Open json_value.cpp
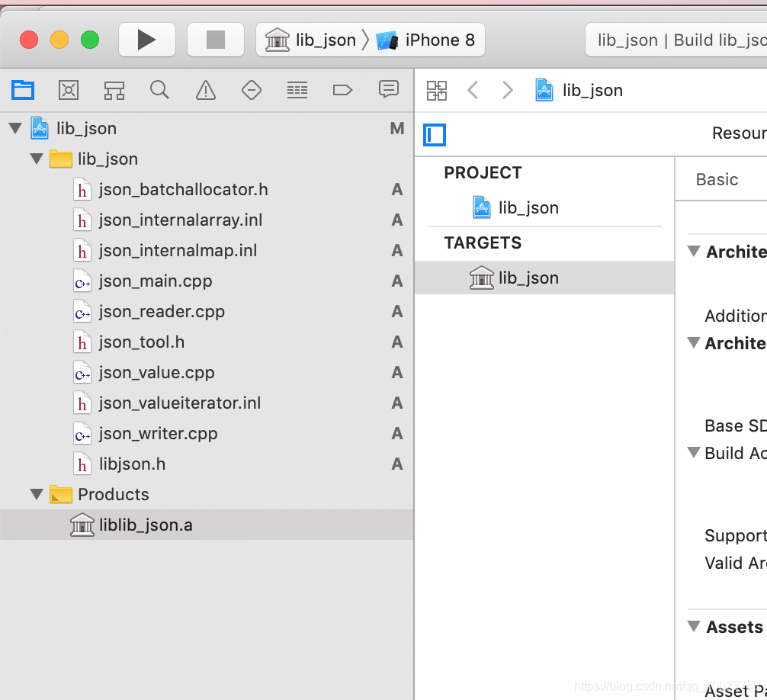This screenshot has height=700, width=767. pos(207,372)
